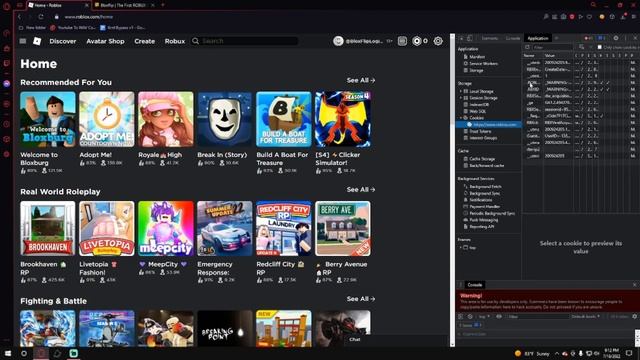Toggle DevTools inspect element icon
This screenshot has width=640, height=360.
coord(461,38)
